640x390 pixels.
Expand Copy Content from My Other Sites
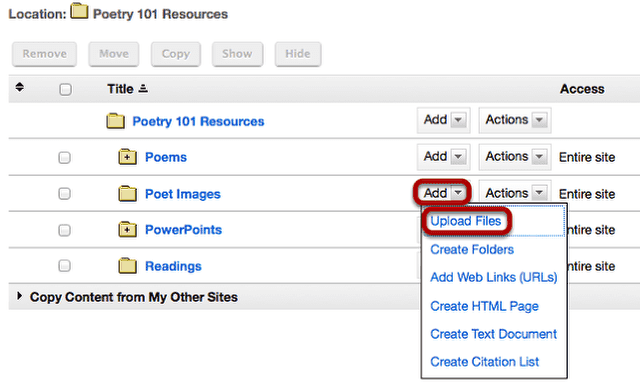pos(19,296)
